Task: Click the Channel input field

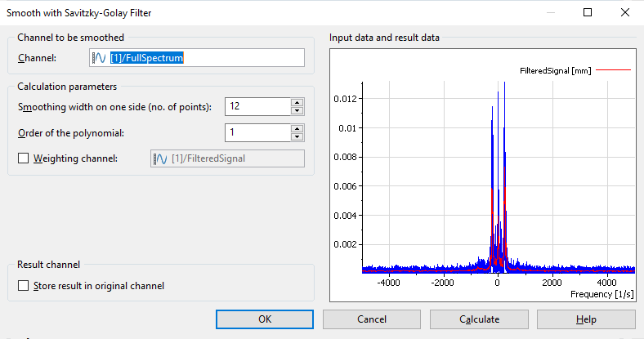Action: coord(204,58)
